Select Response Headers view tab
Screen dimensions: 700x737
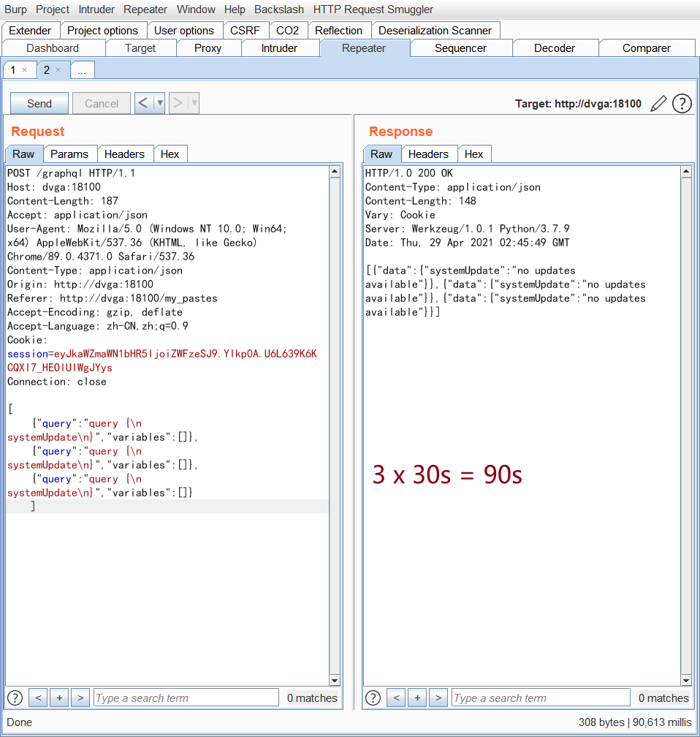pos(428,154)
